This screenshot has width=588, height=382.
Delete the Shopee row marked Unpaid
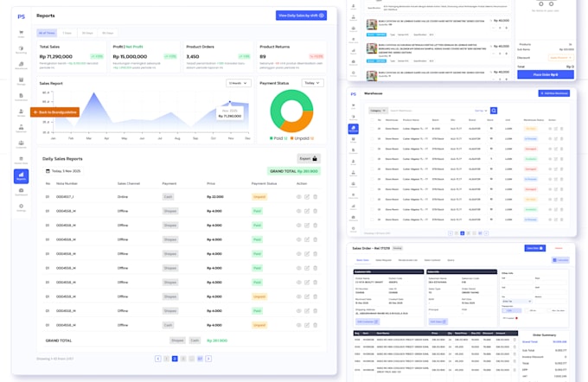316,296
